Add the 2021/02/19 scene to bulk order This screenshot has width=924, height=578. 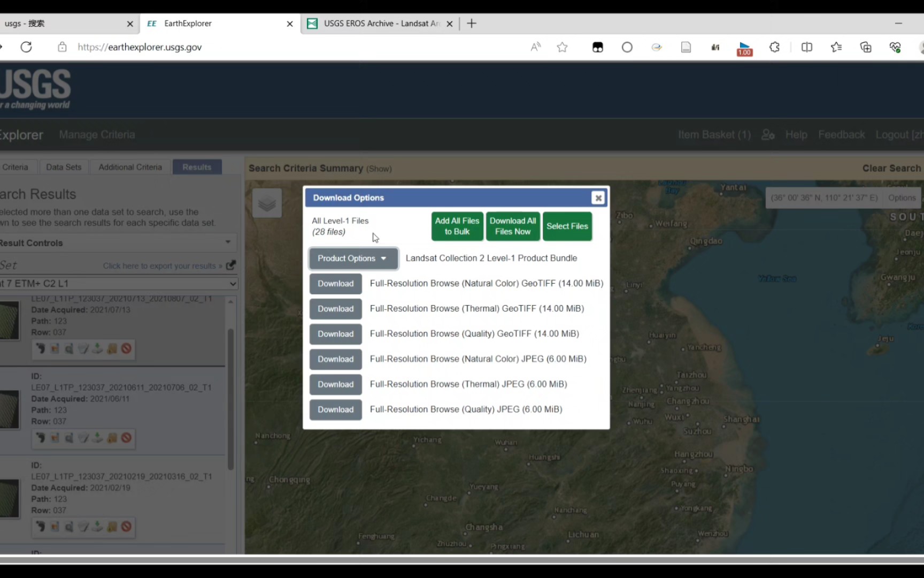click(x=112, y=527)
